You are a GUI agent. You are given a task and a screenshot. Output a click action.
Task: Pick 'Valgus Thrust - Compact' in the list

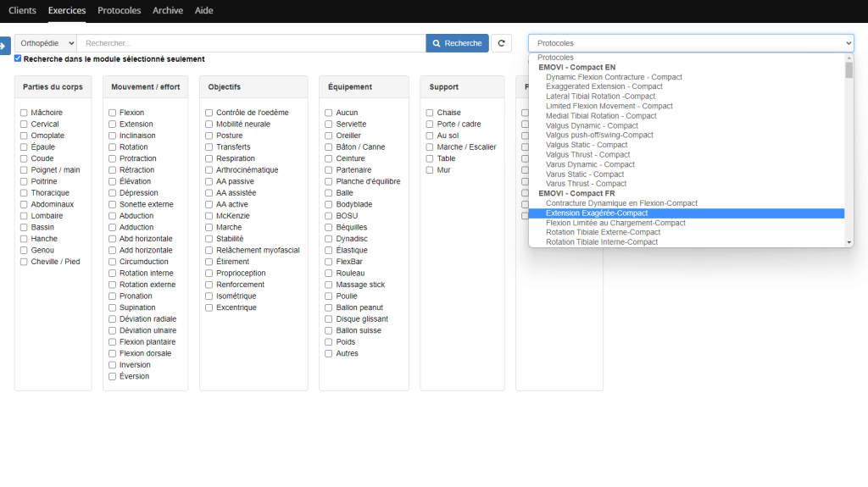coord(587,155)
